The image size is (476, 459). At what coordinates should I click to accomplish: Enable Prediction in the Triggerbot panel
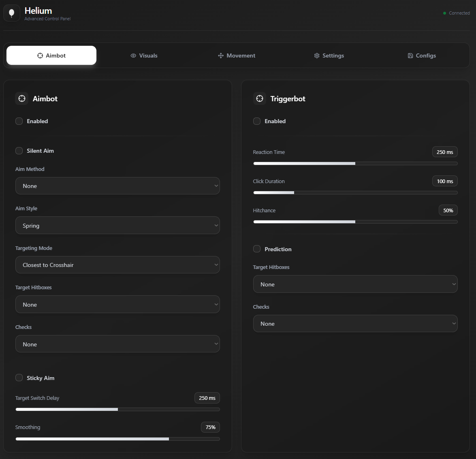[x=256, y=249]
